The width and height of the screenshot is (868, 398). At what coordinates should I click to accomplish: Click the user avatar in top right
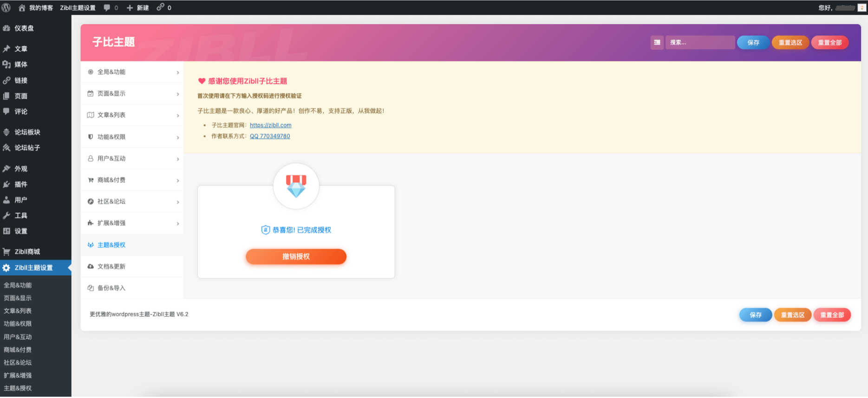pos(861,8)
